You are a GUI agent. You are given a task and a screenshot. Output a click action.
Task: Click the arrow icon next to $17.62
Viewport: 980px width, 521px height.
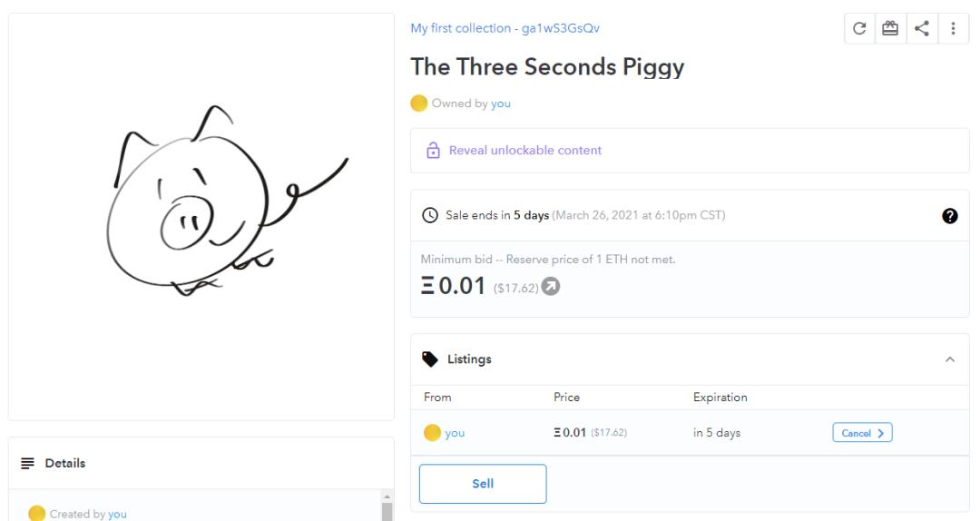click(x=550, y=288)
